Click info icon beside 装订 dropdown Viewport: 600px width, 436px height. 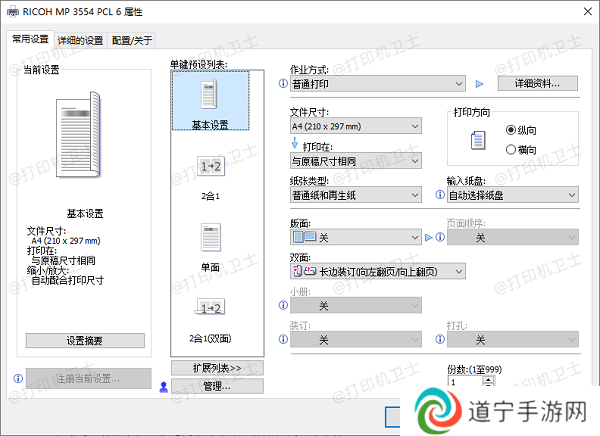pos(283,339)
